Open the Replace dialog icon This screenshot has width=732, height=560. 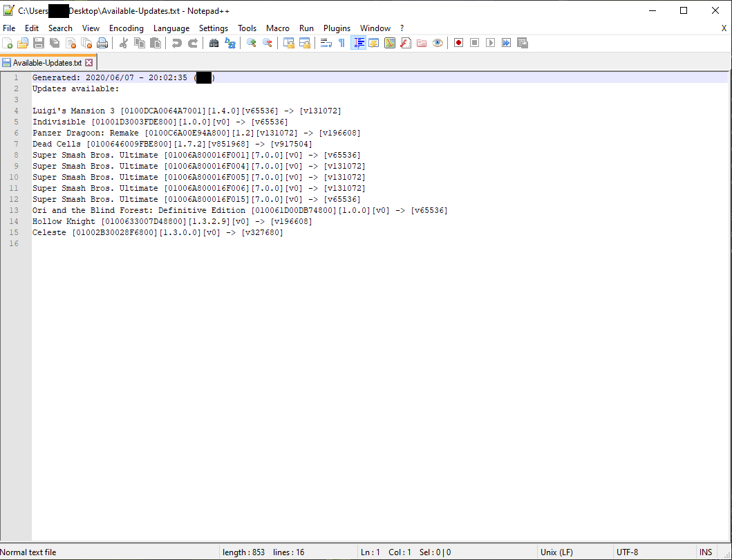click(x=229, y=43)
